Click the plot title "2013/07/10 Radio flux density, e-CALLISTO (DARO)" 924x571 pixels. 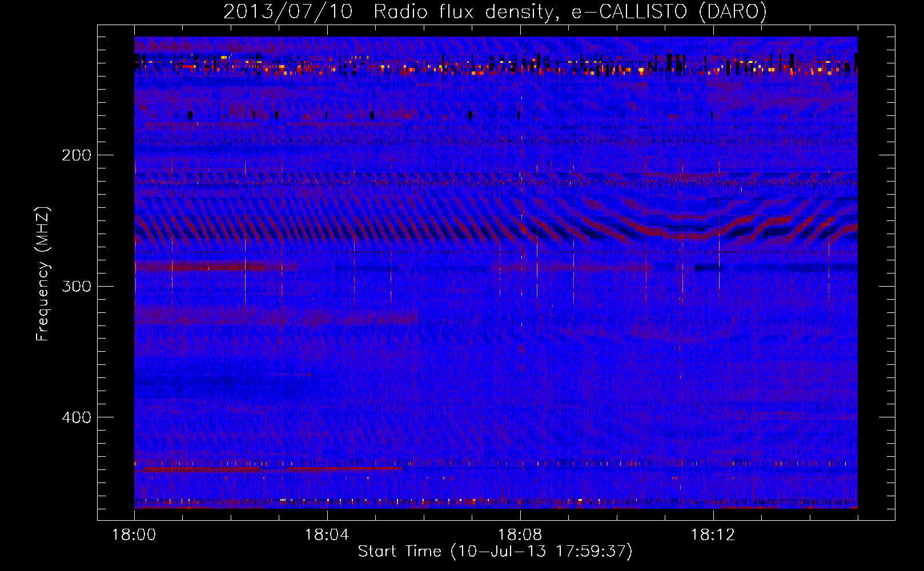pyautogui.click(x=495, y=11)
